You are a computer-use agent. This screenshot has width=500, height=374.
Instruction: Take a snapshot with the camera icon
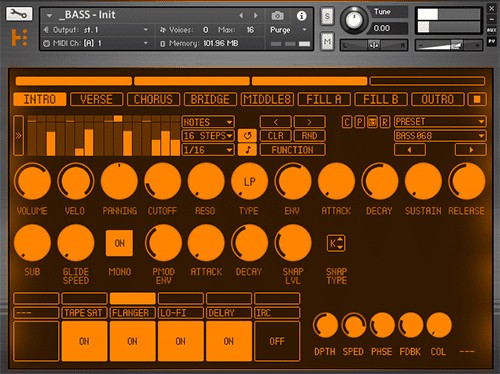pos(277,15)
